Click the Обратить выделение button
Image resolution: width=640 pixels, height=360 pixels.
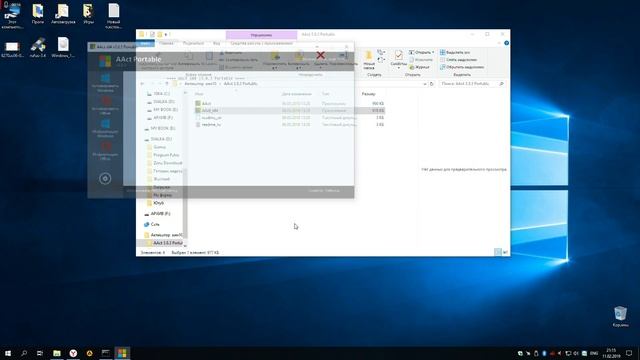462,67
